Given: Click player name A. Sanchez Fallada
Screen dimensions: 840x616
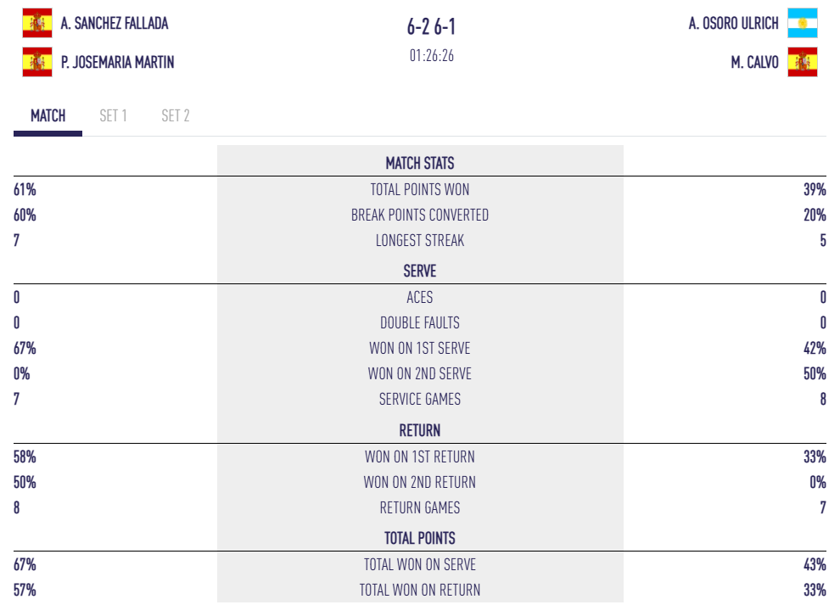Looking at the screenshot, I should coord(115,24).
